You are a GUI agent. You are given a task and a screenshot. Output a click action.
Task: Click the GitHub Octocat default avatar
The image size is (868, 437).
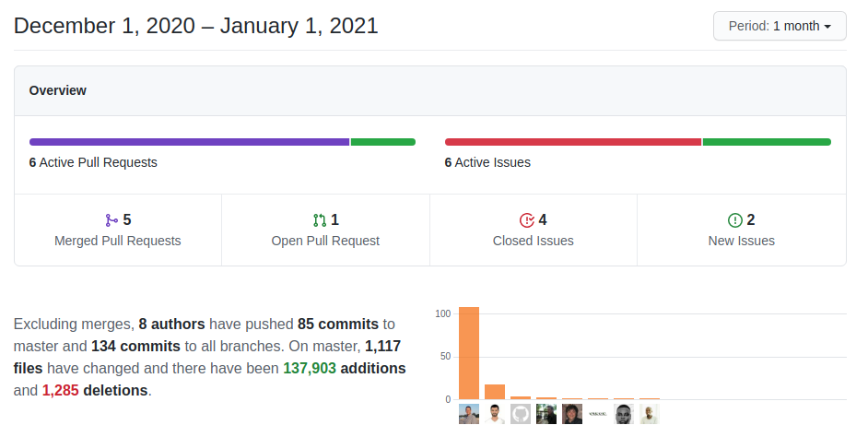(521, 414)
